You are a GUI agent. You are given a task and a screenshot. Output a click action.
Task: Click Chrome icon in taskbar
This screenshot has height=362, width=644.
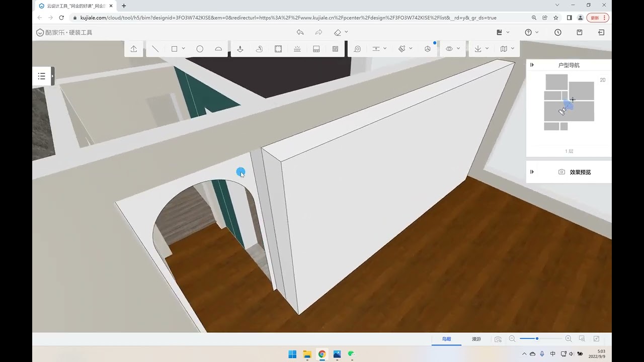tap(322, 354)
